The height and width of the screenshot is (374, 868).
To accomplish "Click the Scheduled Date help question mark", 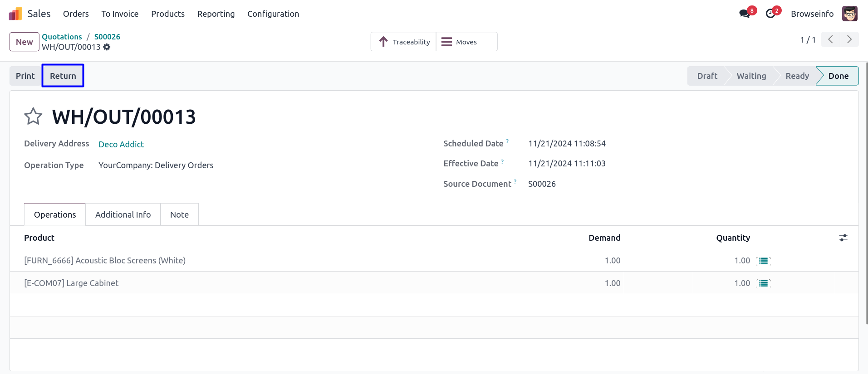I will click(x=507, y=141).
